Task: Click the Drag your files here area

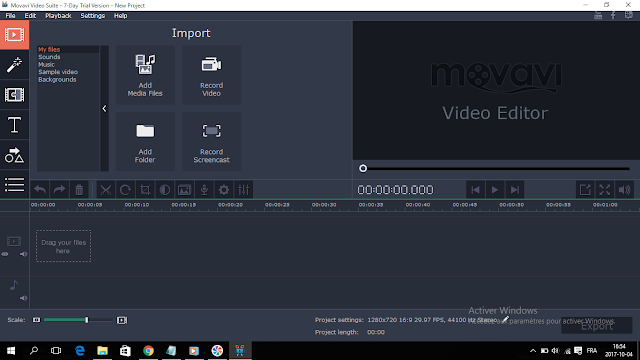Action: point(63,246)
